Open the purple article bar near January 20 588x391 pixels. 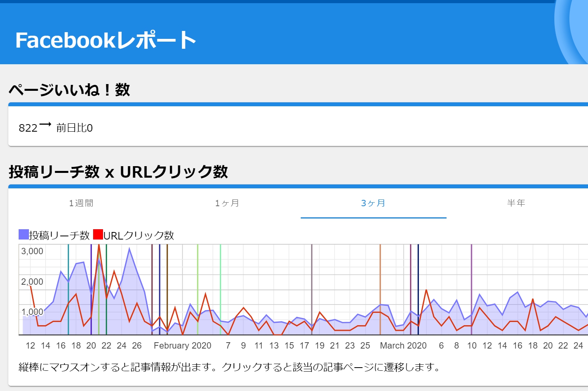92,289
